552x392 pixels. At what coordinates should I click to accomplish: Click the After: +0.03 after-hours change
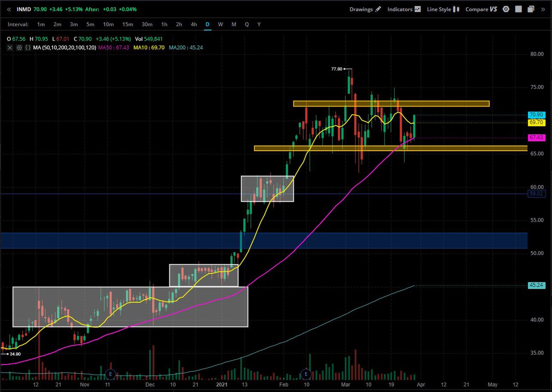[102, 9]
